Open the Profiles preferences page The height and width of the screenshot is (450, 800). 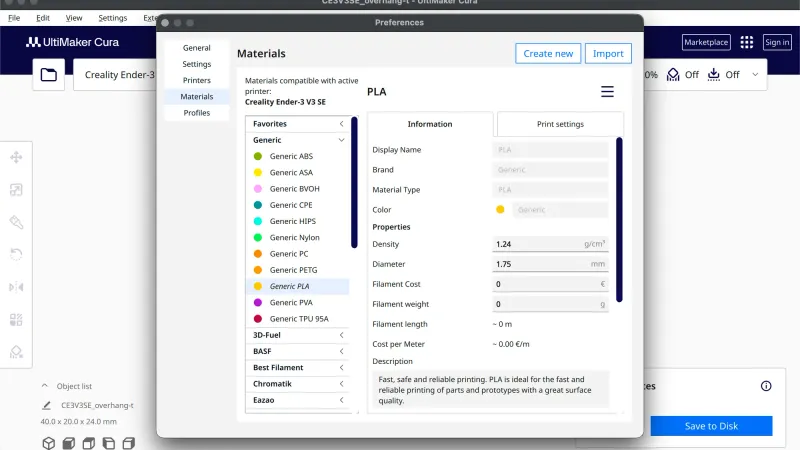click(196, 113)
